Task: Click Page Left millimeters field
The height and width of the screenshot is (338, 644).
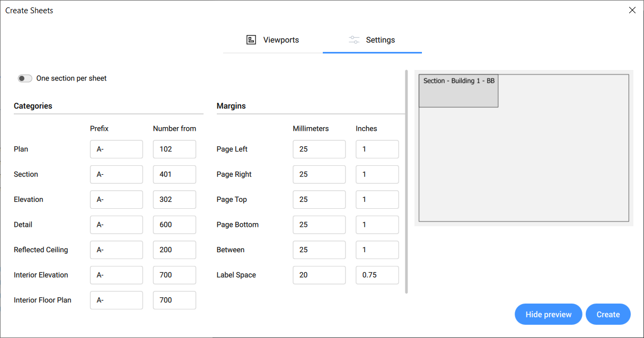Action: (x=319, y=149)
